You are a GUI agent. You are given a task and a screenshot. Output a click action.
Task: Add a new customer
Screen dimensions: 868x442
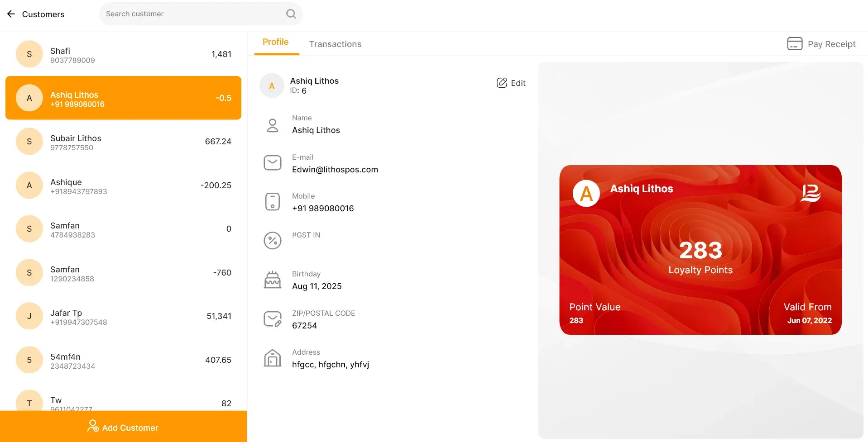point(123,427)
